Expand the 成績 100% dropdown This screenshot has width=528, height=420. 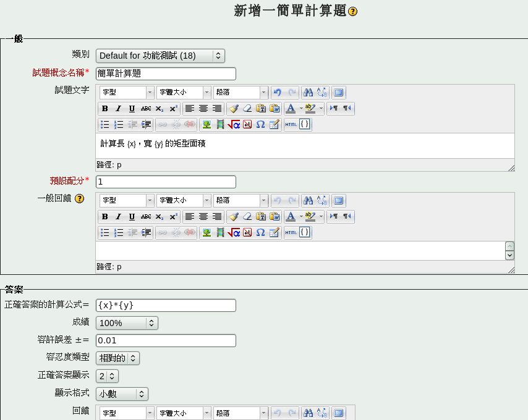(127, 323)
